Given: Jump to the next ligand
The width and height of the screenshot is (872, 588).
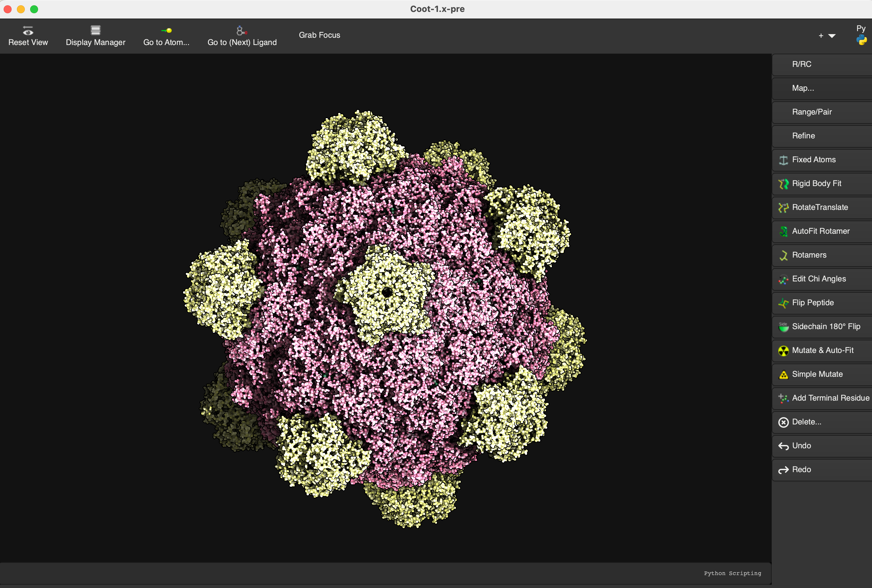Looking at the screenshot, I should coord(242,36).
